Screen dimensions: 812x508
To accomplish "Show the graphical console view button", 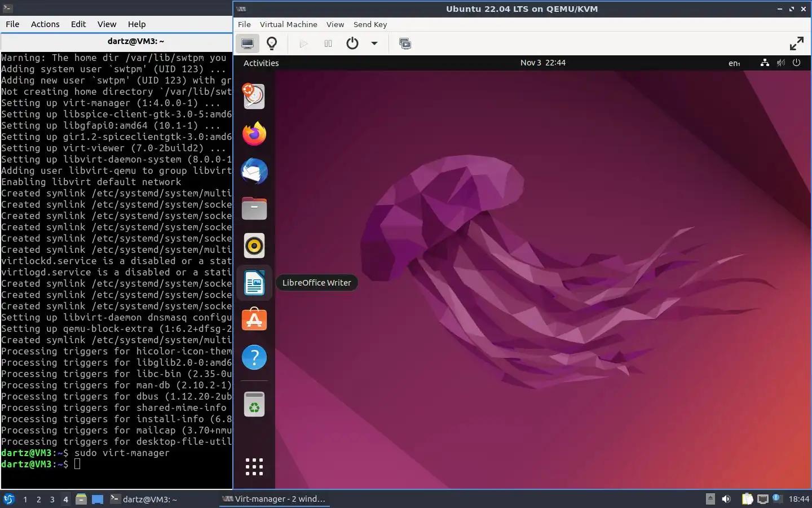I will coord(247,43).
